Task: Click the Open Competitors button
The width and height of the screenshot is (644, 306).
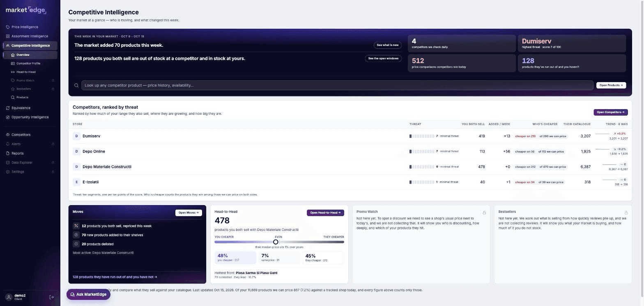Action: (610, 112)
